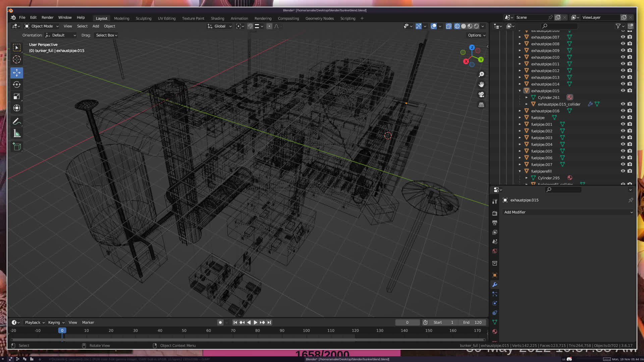Screen dimensions: 644x362
Task: Open the Add Modifier dropdown
Action: [x=568, y=212]
